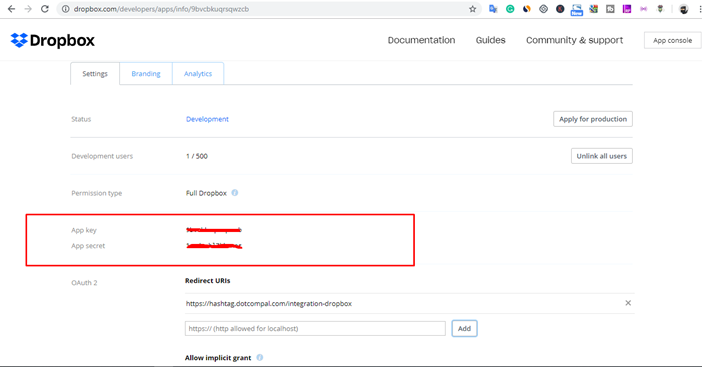Open the Grammarly extension icon
This screenshot has height=367, width=702.
click(510, 9)
